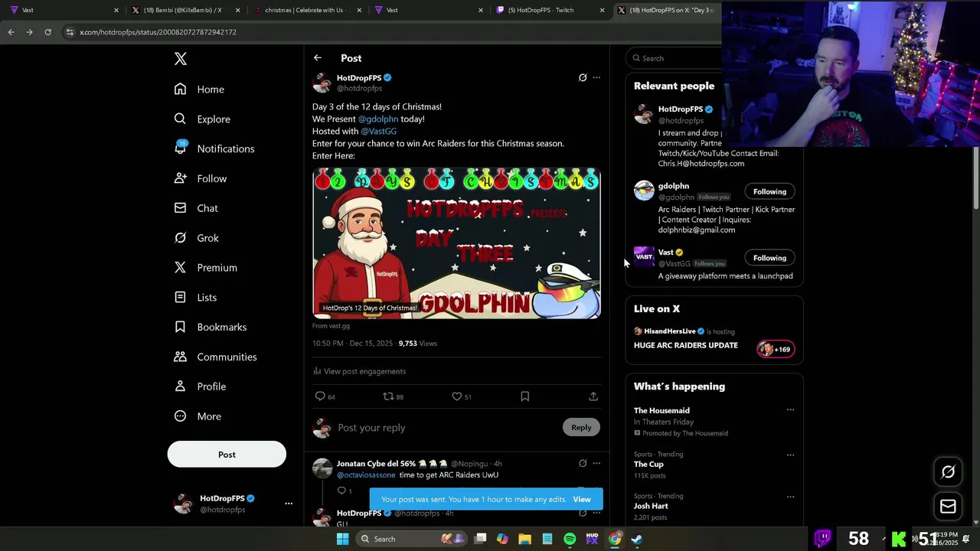Toggle Following for Vast
Screen dimensions: 980x551
click(x=769, y=258)
